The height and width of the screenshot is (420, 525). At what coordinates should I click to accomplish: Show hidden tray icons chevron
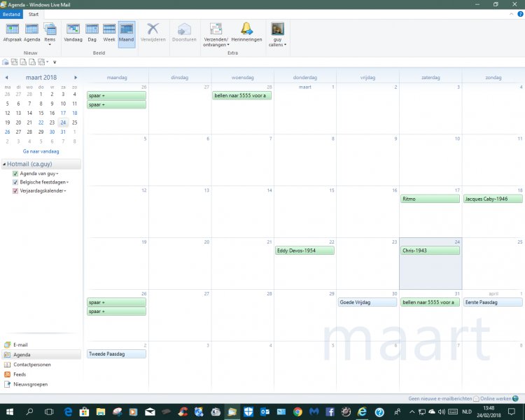click(412, 412)
